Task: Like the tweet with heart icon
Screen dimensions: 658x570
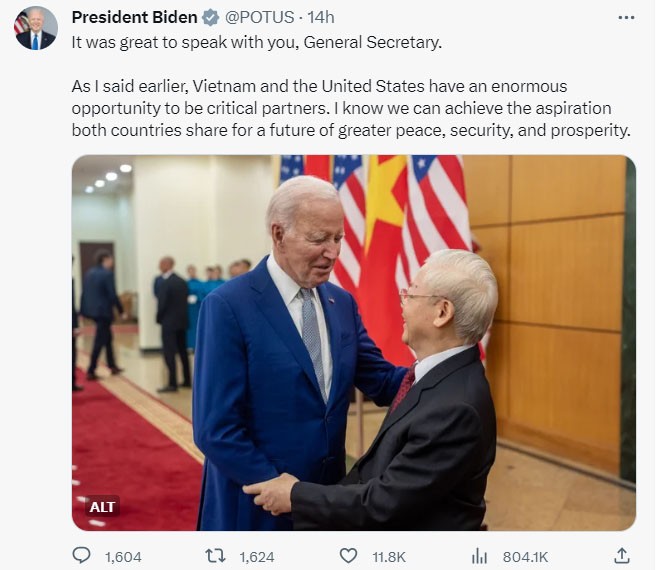Action: click(348, 556)
